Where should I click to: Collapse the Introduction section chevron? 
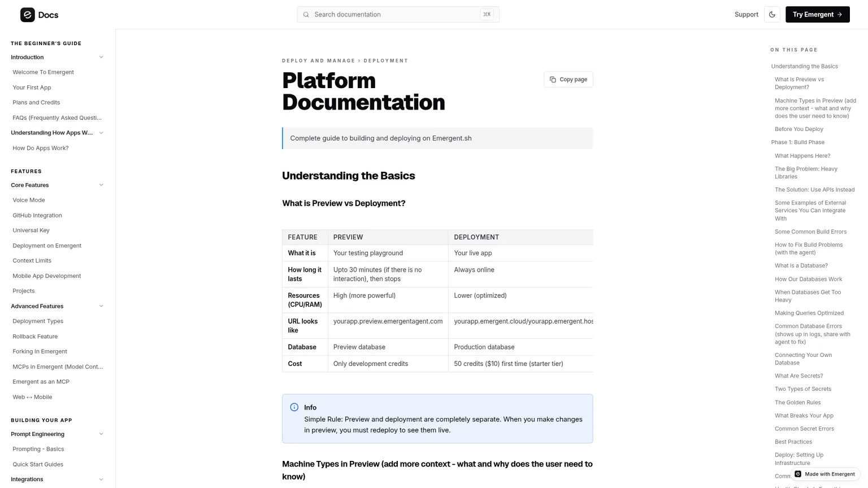point(101,57)
